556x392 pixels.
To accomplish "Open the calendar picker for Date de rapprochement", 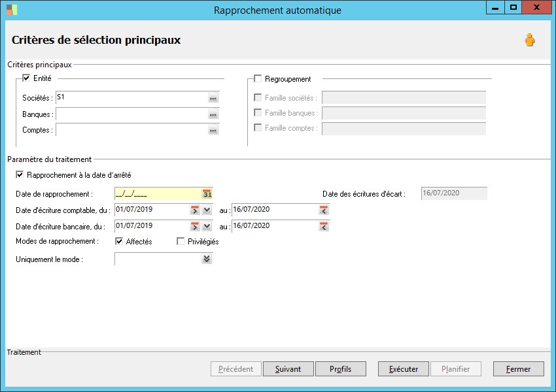I will [x=207, y=193].
